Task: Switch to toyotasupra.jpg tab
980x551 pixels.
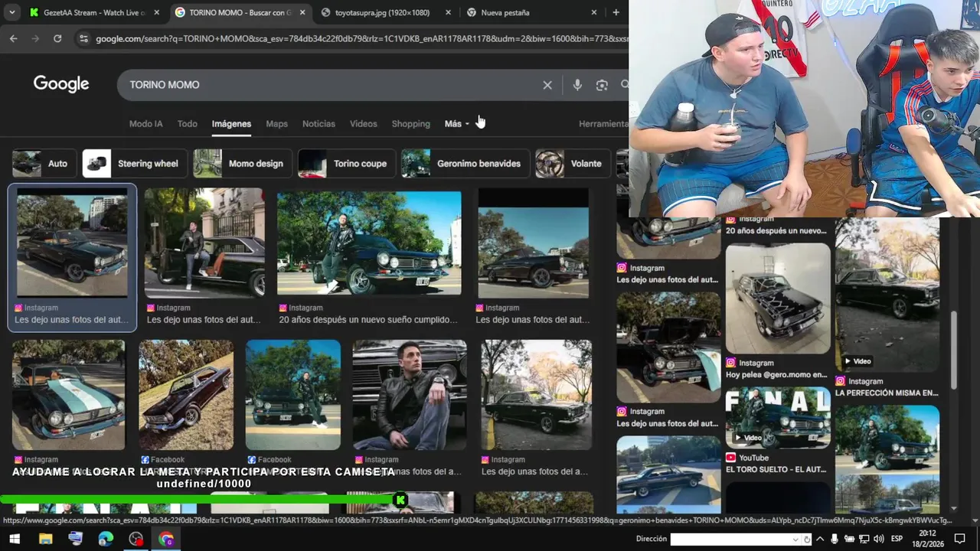Action: click(381, 12)
